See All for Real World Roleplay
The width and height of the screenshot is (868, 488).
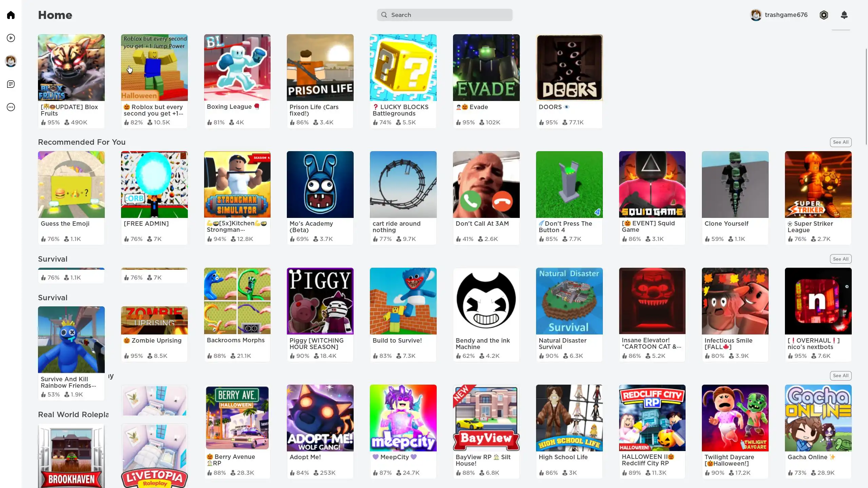pos(841,375)
